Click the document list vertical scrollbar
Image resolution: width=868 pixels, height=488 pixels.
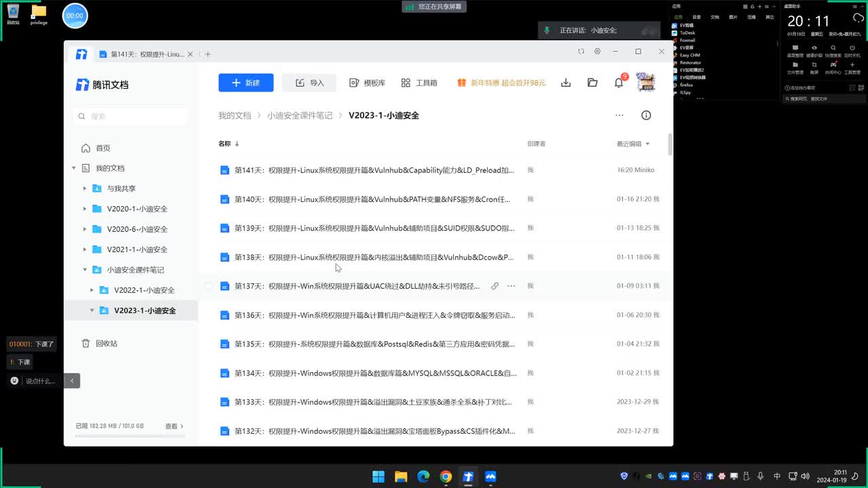(x=670, y=144)
